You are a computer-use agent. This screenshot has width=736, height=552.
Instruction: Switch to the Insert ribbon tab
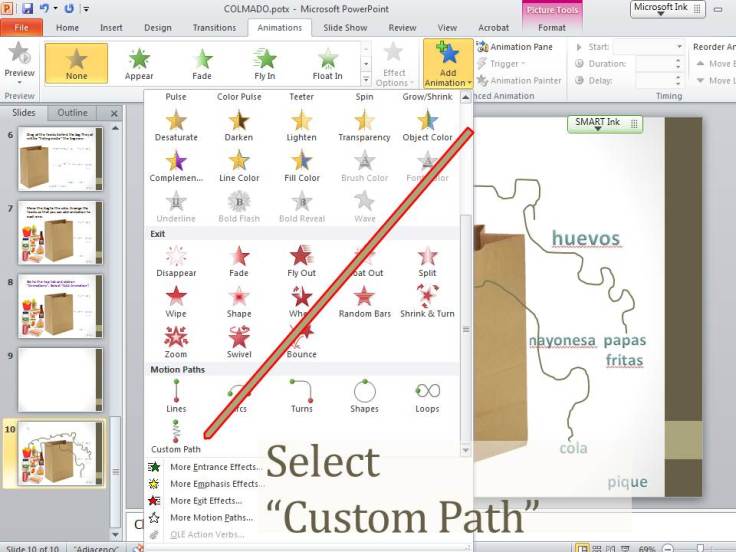(x=111, y=28)
